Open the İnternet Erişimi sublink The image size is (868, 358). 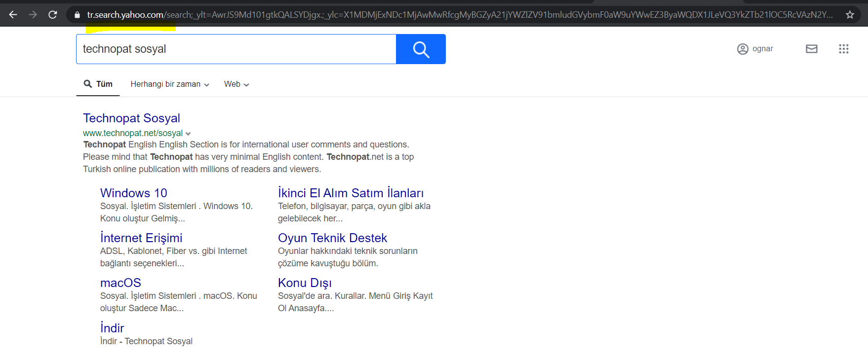tap(141, 238)
